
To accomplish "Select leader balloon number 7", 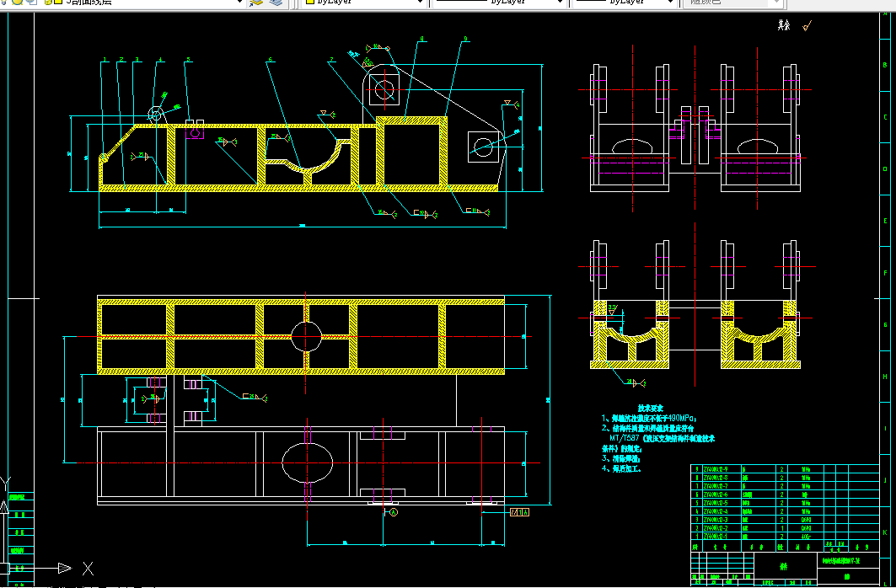I will click(x=331, y=60).
